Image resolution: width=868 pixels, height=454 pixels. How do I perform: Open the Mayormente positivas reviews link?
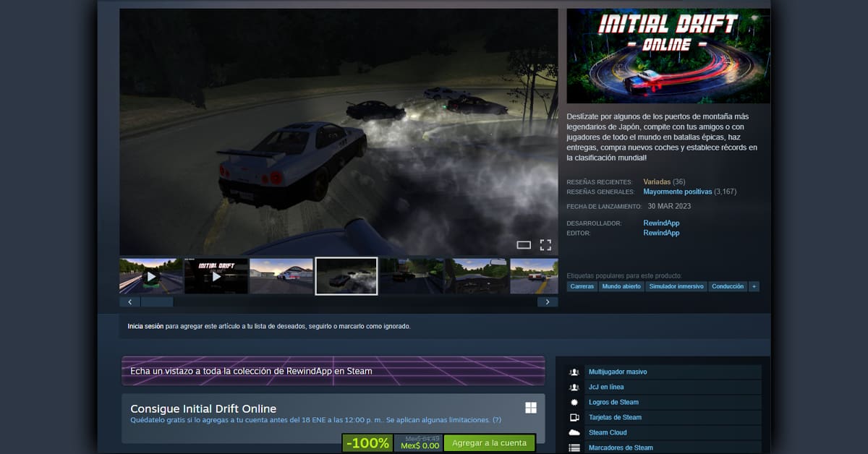(x=677, y=192)
